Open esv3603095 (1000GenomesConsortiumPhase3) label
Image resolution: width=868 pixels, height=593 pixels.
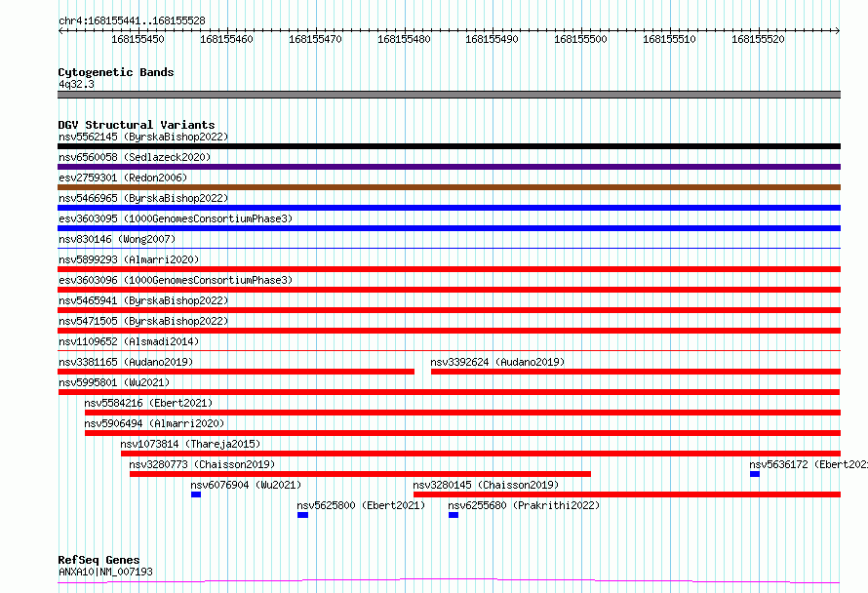176,218
